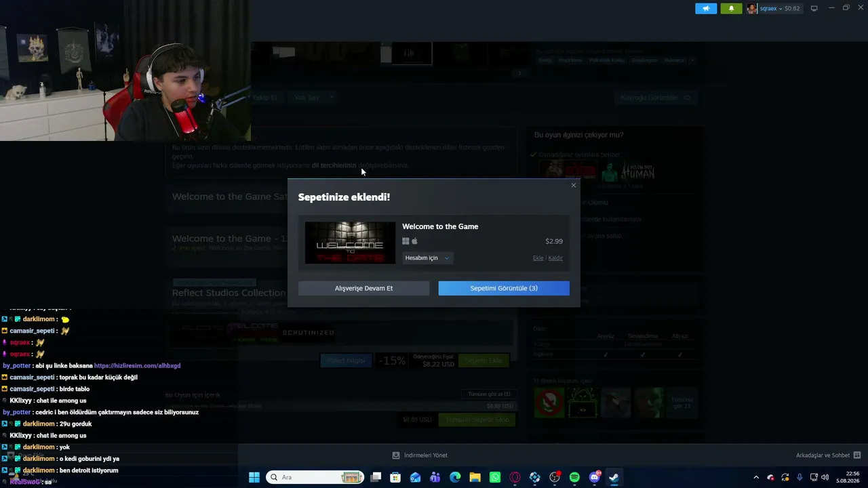The image size is (868, 488).
Task: Click Welcome to the Game title
Action: tap(440, 226)
